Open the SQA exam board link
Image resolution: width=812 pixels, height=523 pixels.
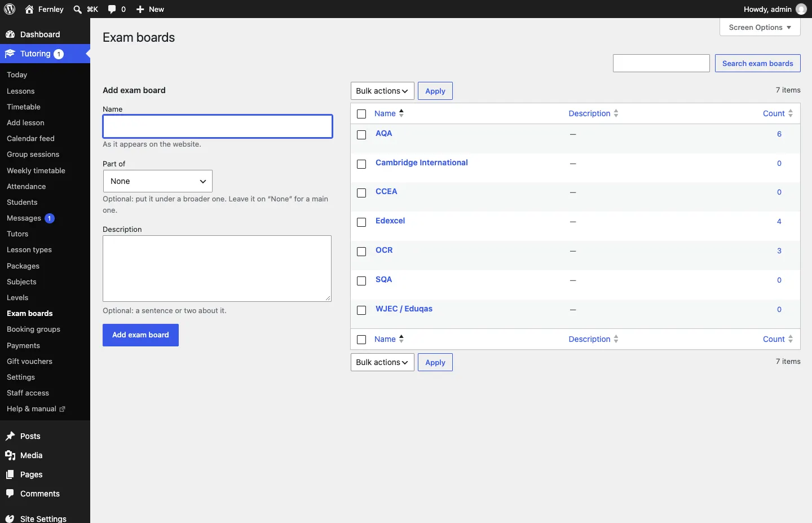383,279
